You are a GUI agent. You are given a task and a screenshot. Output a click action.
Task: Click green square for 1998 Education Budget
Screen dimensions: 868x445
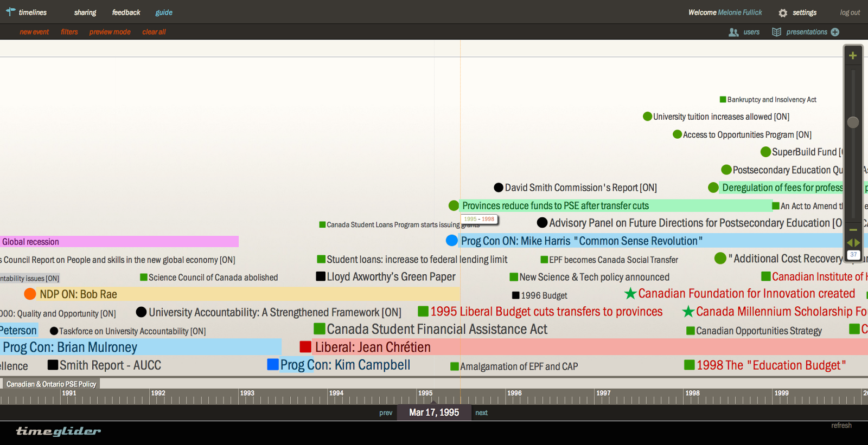point(690,365)
